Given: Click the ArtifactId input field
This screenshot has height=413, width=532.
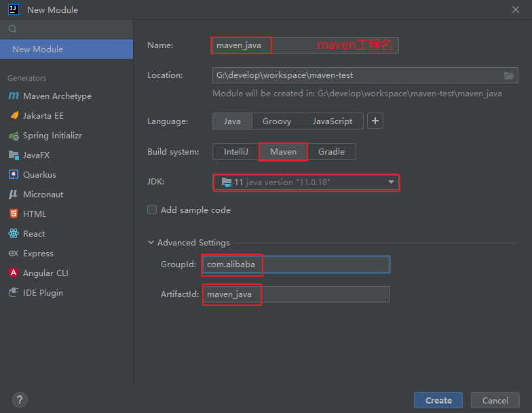Looking at the screenshot, I should [296, 294].
